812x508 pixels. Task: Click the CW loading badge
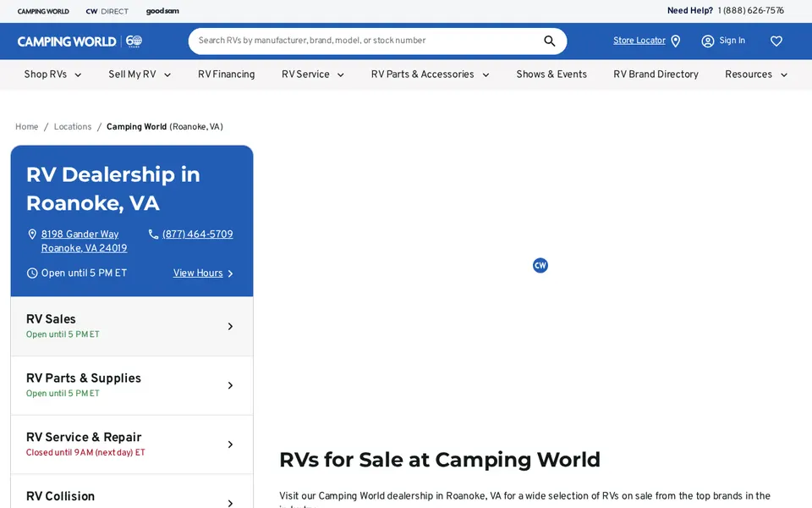(x=540, y=265)
